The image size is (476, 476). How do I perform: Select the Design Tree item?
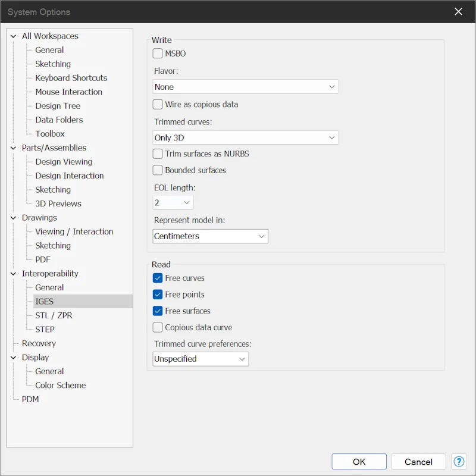[58, 106]
